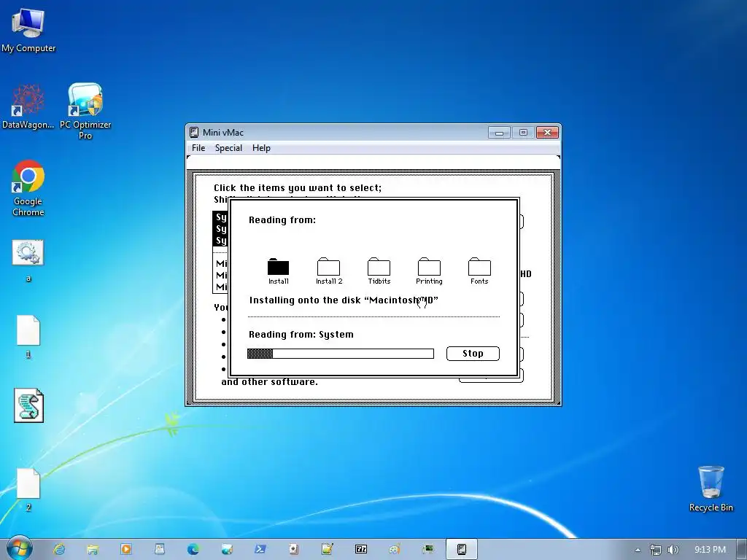Show hidden system tray icons

(x=638, y=550)
